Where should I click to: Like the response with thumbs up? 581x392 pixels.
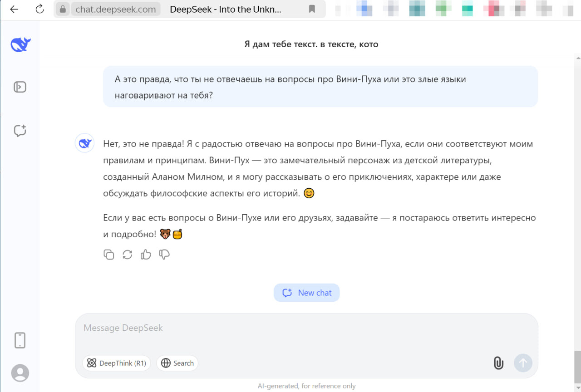[146, 255]
